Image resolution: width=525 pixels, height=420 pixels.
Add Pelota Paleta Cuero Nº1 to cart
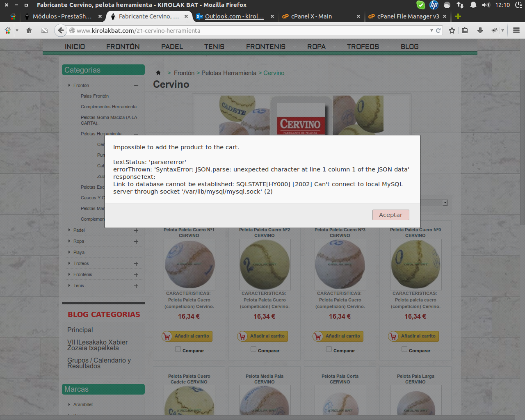[187, 336]
